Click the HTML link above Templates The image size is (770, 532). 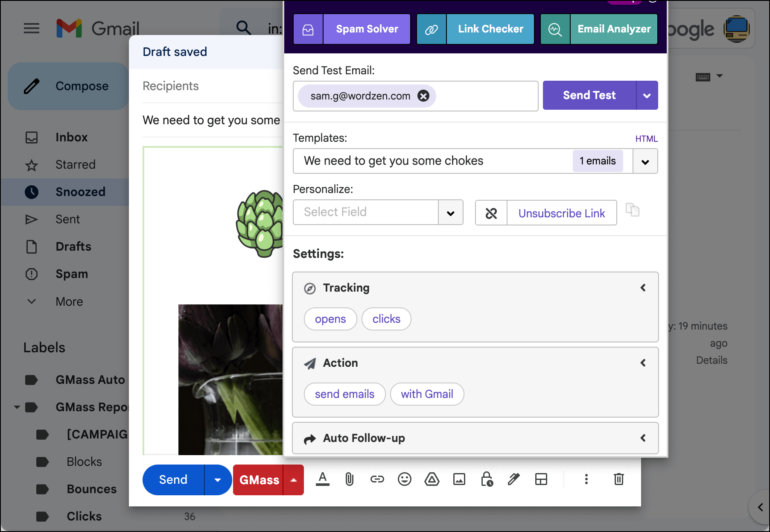pyautogui.click(x=646, y=139)
